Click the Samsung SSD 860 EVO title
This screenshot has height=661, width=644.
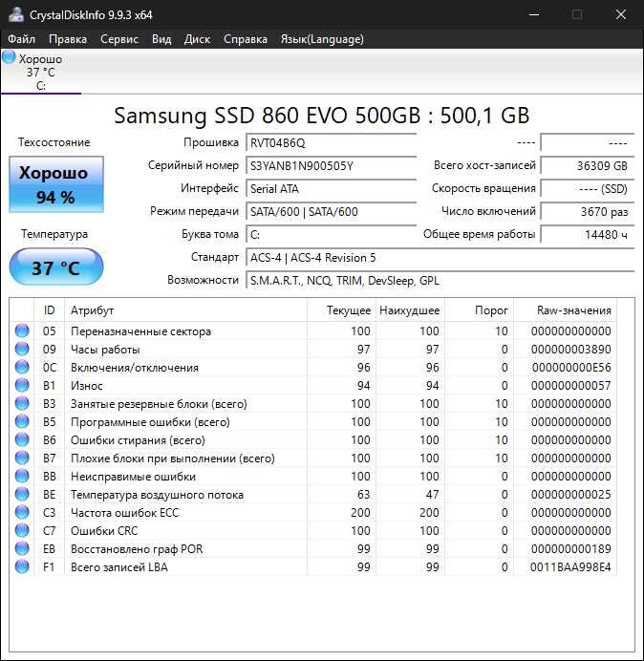coord(322,115)
